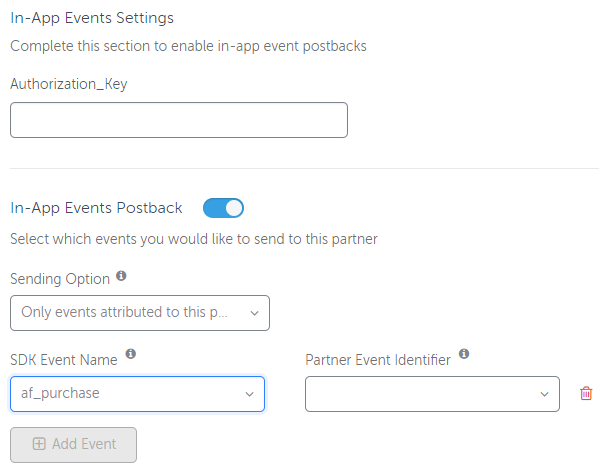Click info icon next to Partner Event Identifier

tap(464, 353)
